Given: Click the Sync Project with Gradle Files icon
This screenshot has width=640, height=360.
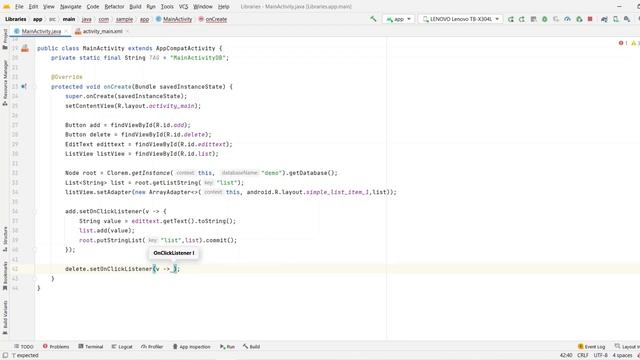Looking at the screenshot, I should point(604,19).
